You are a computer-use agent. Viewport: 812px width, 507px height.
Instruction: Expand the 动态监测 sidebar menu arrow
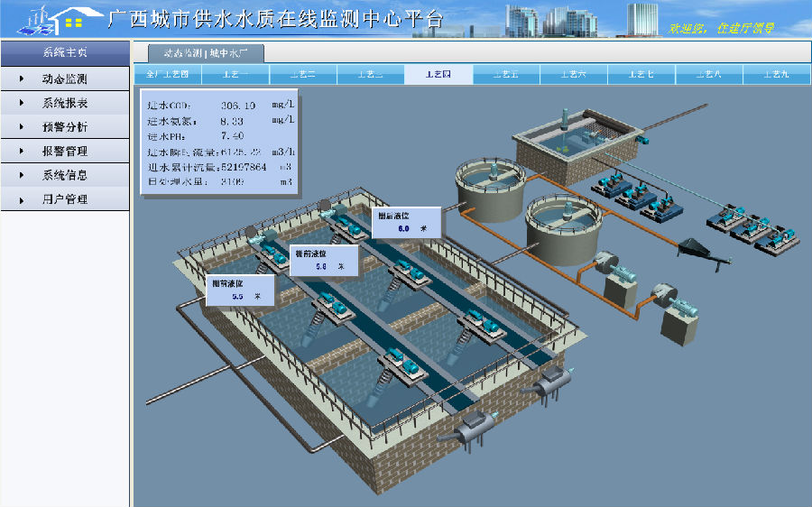[x=22, y=79]
